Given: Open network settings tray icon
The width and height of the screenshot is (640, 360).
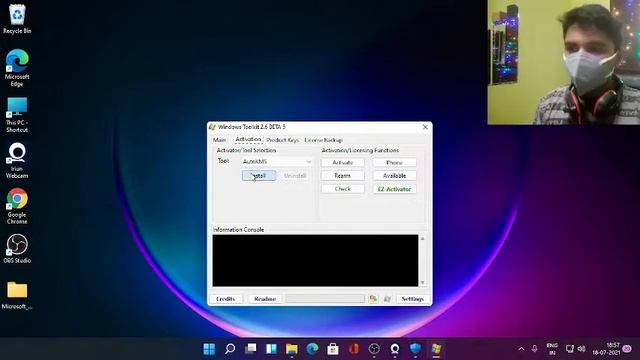Looking at the screenshot, I should point(569,349).
